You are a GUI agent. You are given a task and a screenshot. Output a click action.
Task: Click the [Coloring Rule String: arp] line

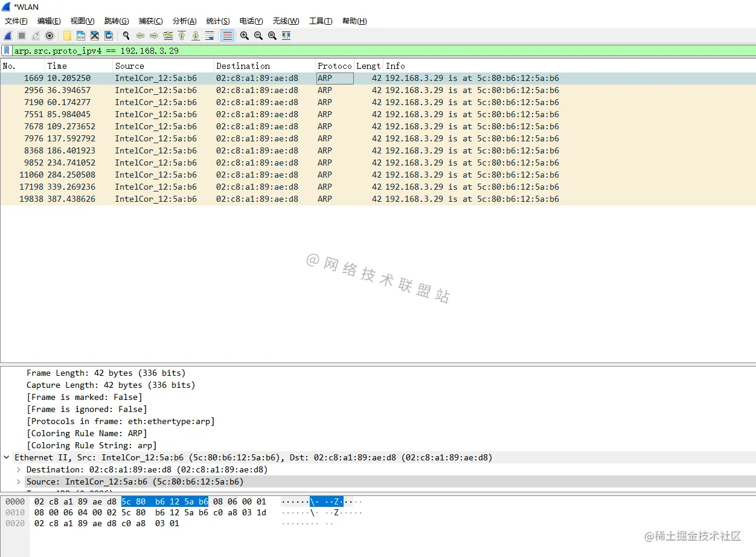(91, 445)
